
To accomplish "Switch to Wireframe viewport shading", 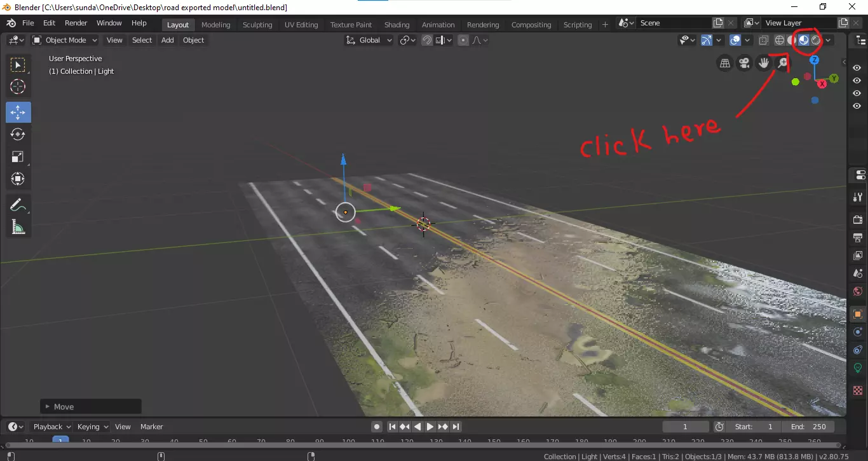I will [x=779, y=40].
